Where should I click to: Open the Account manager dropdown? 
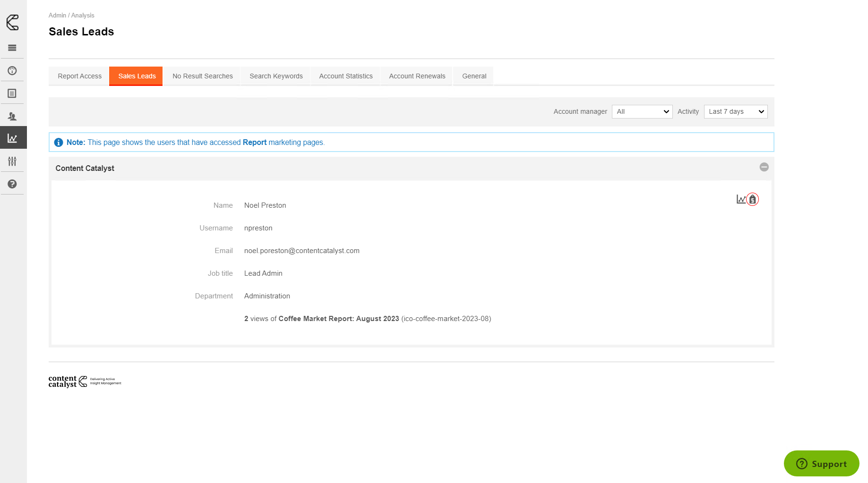[642, 112]
